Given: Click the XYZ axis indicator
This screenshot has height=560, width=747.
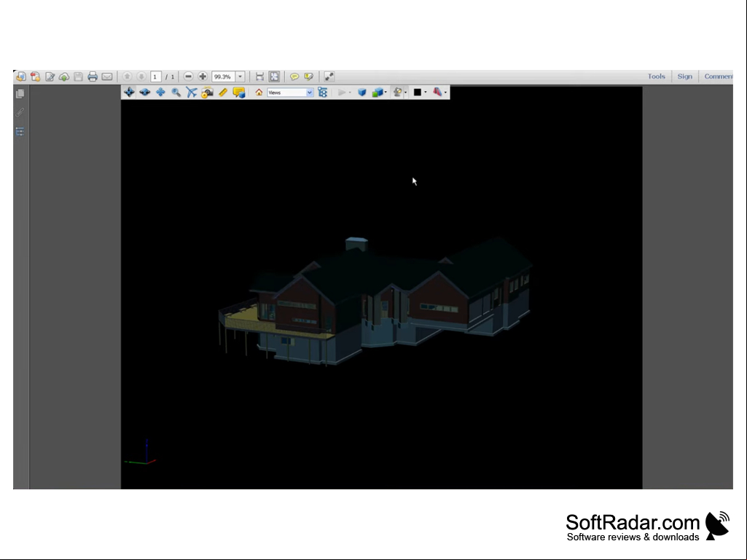Looking at the screenshot, I should pyautogui.click(x=140, y=451).
